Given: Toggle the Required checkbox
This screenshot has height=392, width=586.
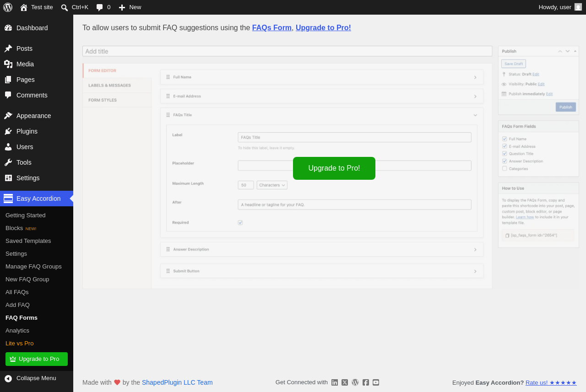Looking at the screenshot, I should point(240,222).
